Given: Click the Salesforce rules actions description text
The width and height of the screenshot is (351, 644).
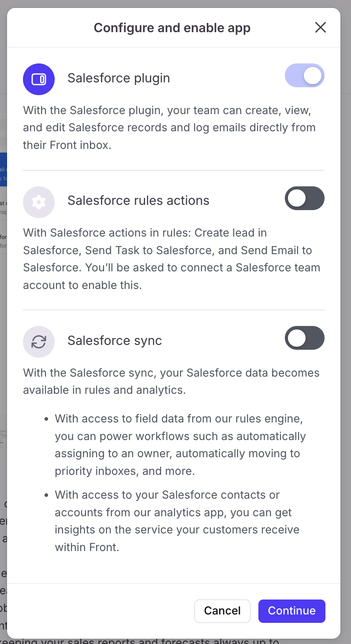Looking at the screenshot, I should point(171,259).
